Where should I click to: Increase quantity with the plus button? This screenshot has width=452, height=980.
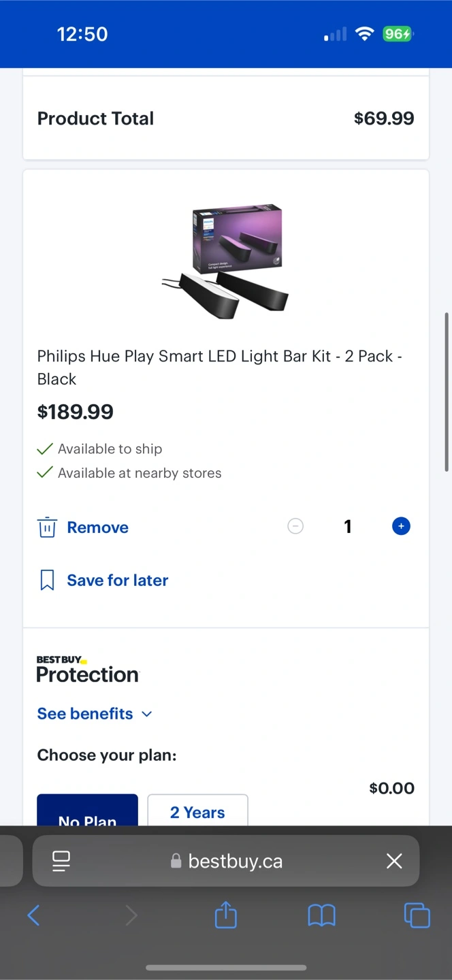point(401,526)
